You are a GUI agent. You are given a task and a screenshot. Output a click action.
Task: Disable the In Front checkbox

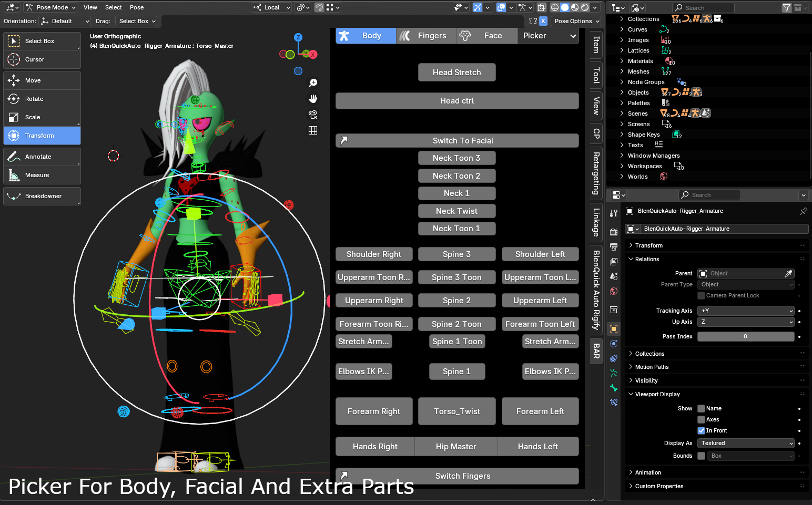(x=702, y=430)
